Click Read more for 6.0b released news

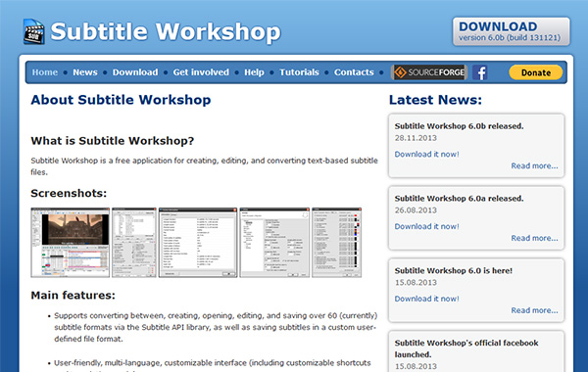534,165
